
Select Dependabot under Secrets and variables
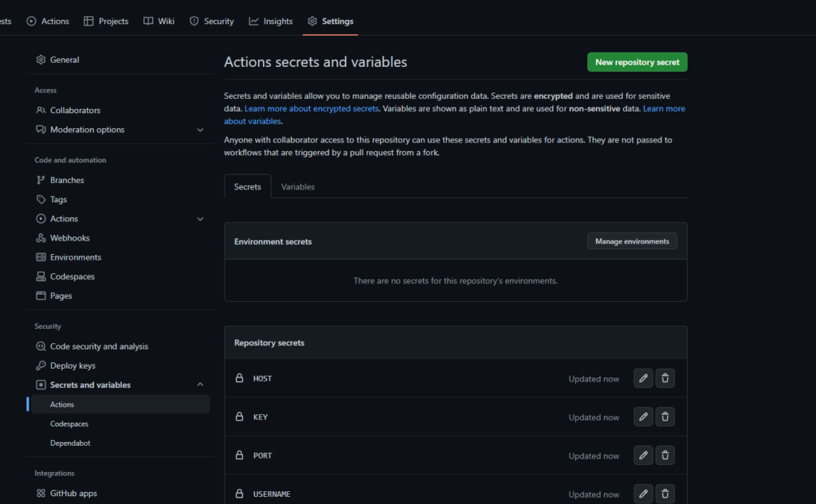71,443
